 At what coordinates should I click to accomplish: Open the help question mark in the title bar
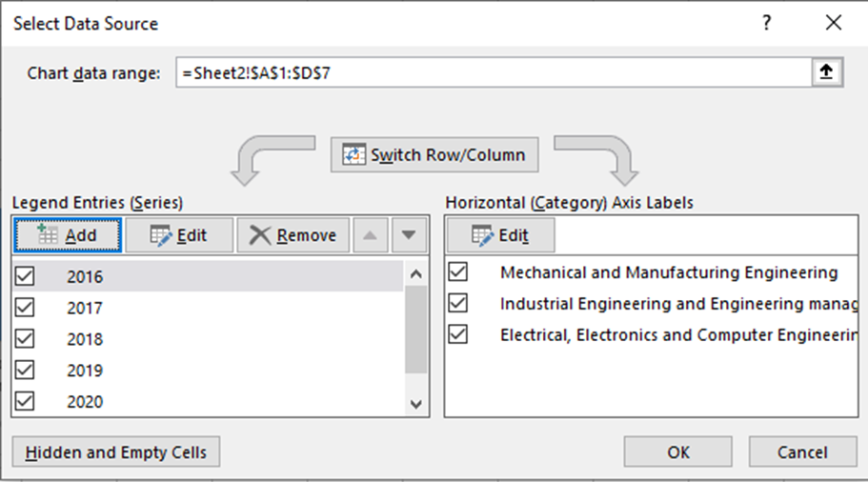[766, 23]
